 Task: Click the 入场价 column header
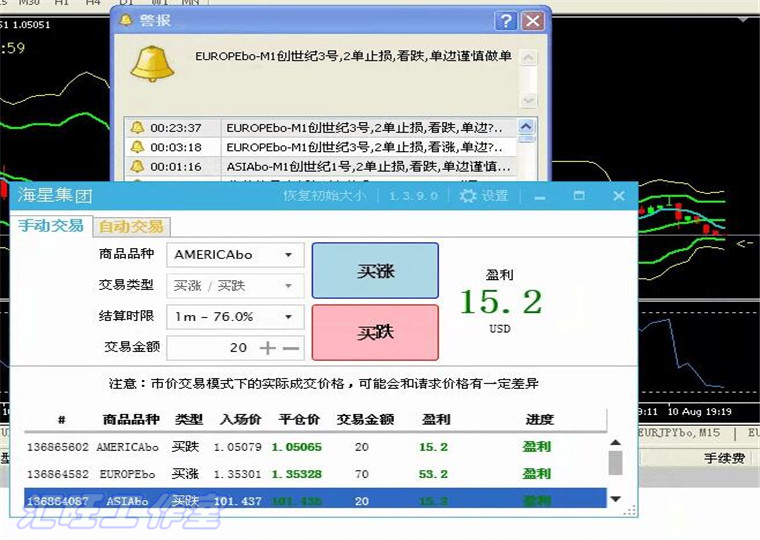(240, 419)
